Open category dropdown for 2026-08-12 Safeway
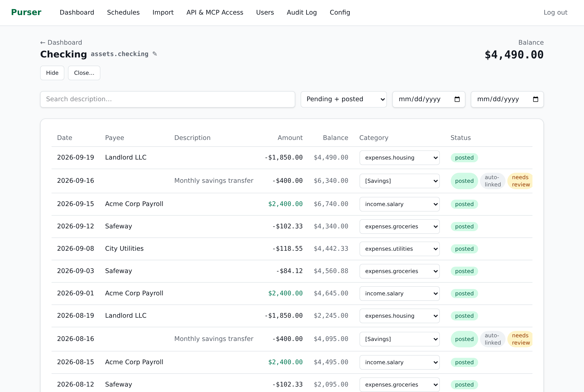The height and width of the screenshot is (392, 584). (399, 384)
